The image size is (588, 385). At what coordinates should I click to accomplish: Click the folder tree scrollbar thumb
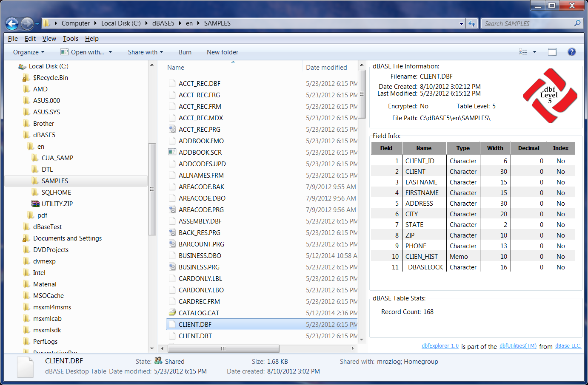(x=152, y=190)
